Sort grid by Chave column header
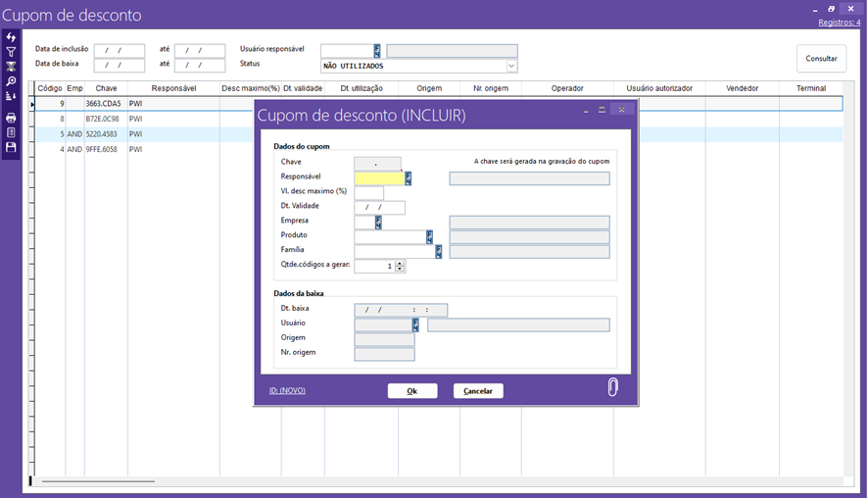 click(x=106, y=88)
